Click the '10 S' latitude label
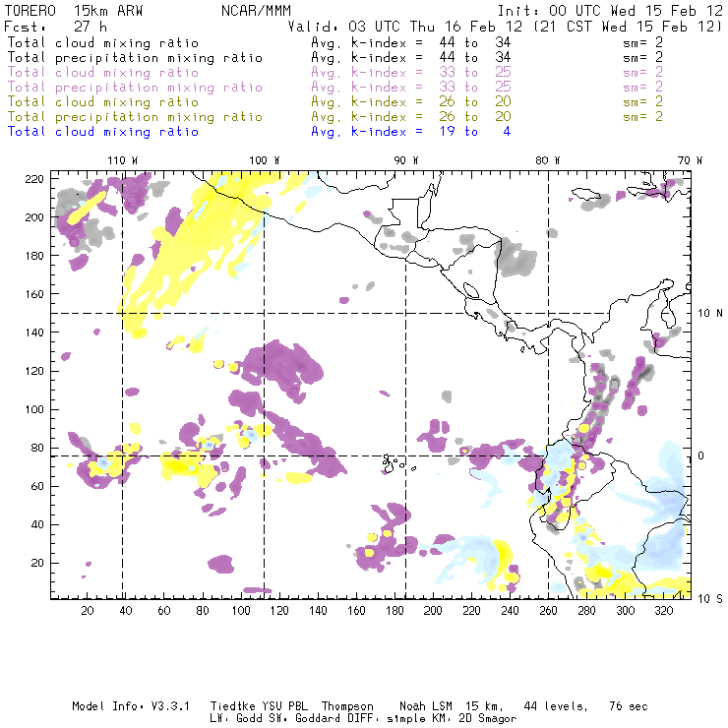Viewport: 728px width, 728px height. coord(710,599)
